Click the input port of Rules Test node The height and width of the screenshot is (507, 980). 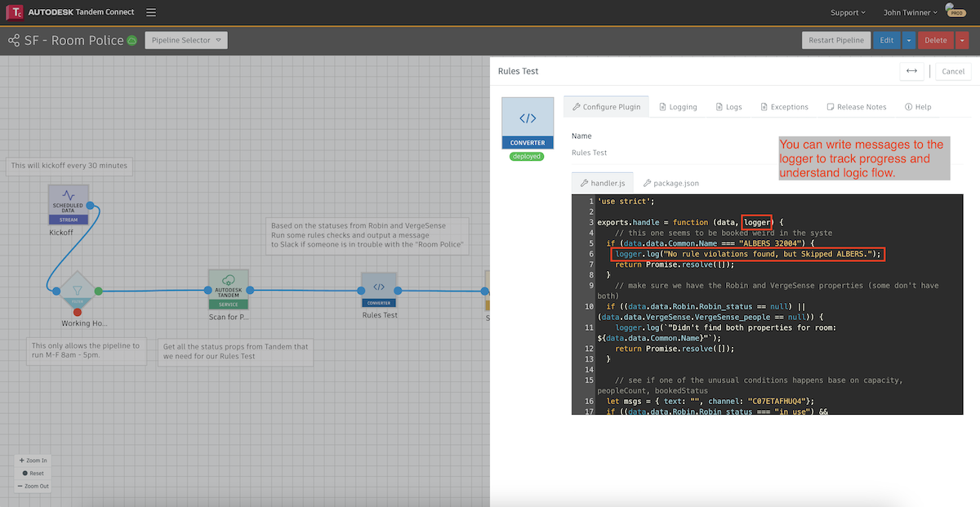(x=360, y=291)
